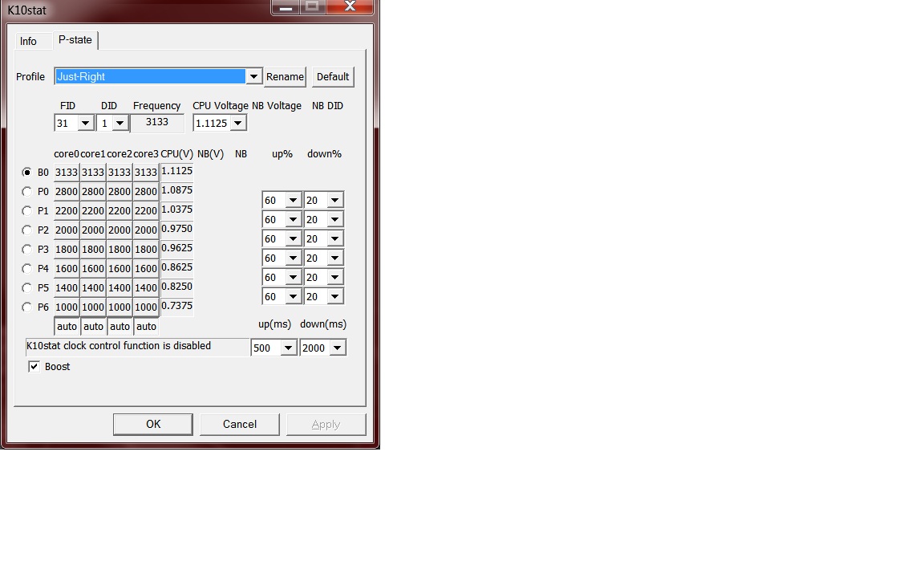924x578 pixels.
Task: Select the B0 radio button
Action: [26, 173]
